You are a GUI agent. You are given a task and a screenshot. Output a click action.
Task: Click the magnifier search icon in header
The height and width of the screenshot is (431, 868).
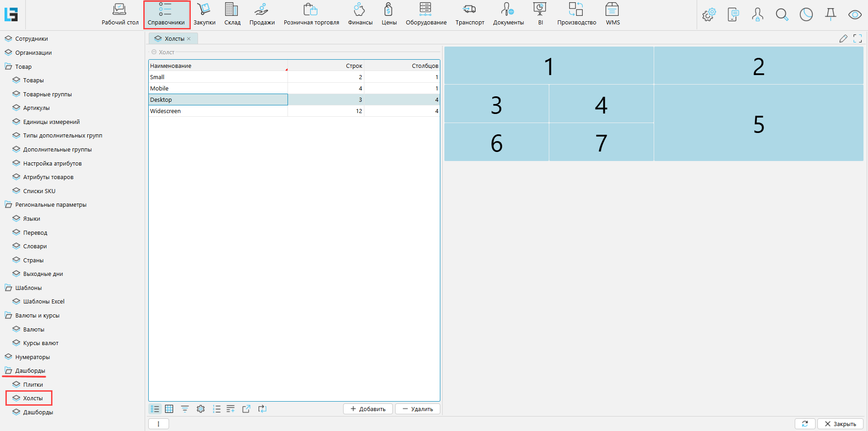pyautogui.click(x=782, y=15)
